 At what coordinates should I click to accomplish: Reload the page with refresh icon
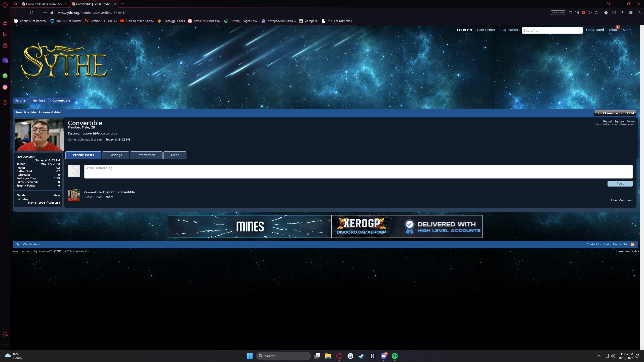(x=31, y=13)
